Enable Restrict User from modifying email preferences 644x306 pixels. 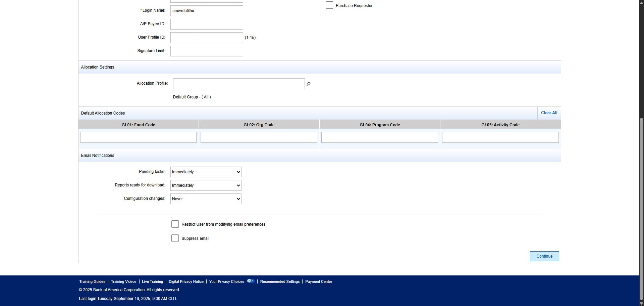(x=175, y=224)
